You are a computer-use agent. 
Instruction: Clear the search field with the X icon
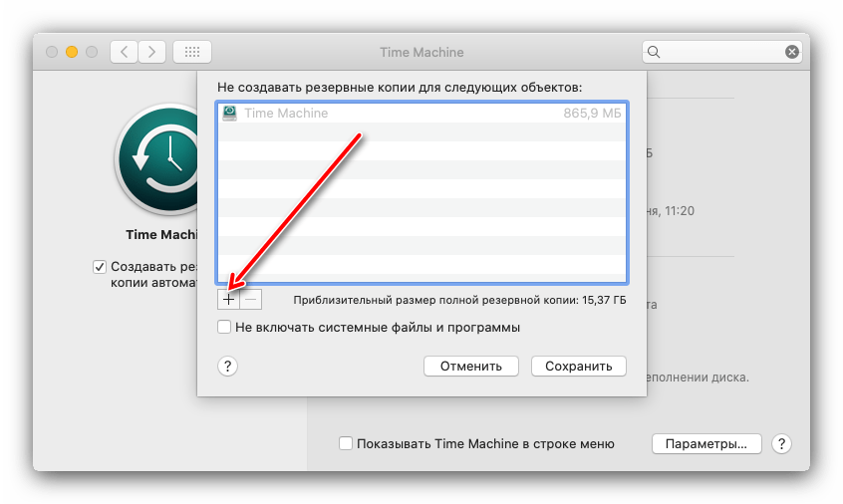point(791,52)
